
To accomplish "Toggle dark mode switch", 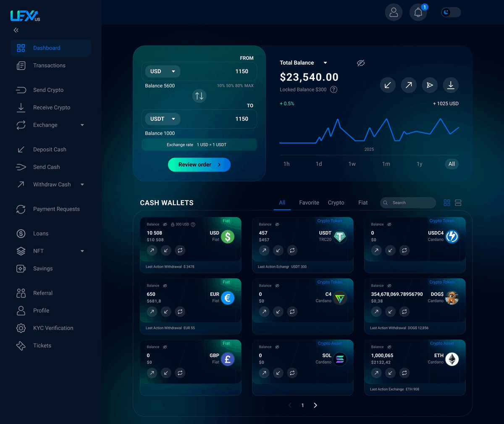I will (x=451, y=12).
